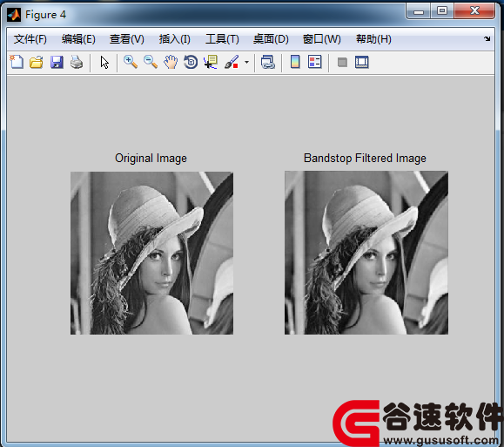The width and height of the screenshot is (504, 447).
Task: Dock the figure using the menu-bar arrow
Action: coord(487,38)
